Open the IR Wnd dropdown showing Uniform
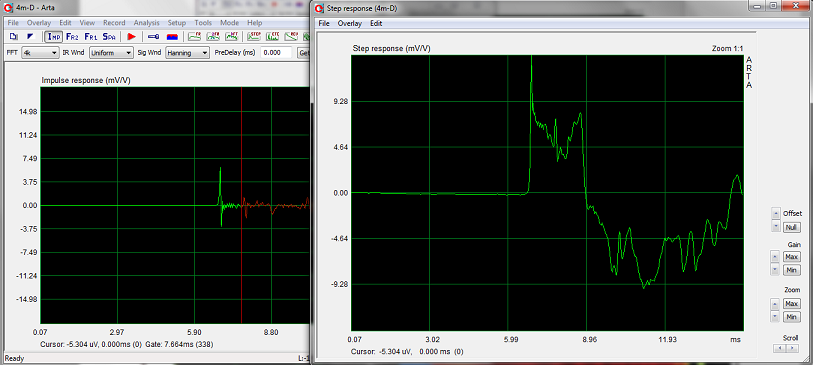 pyautogui.click(x=111, y=53)
